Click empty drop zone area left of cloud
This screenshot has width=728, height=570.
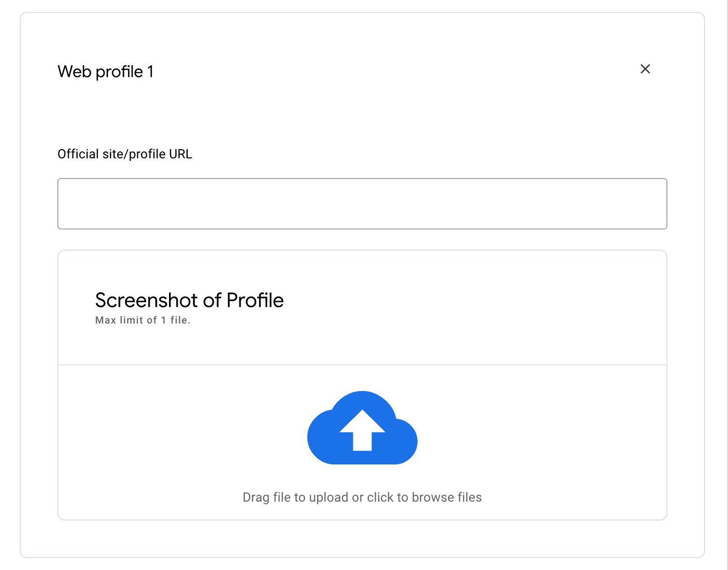click(x=184, y=427)
